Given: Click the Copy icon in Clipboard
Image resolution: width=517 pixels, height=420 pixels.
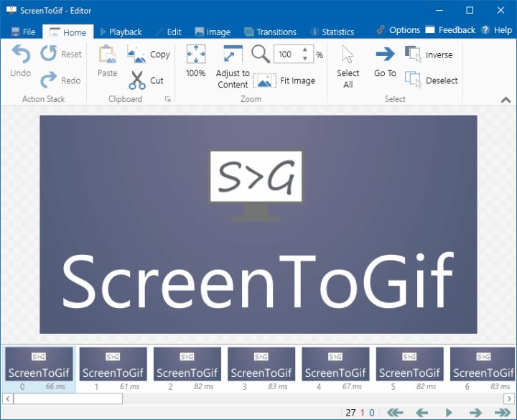Looking at the screenshot, I should pos(136,55).
